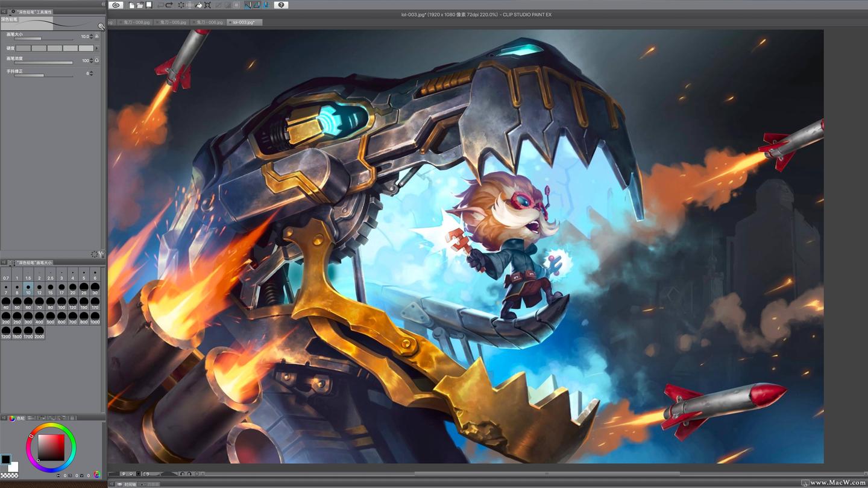The height and width of the screenshot is (488, 868).
Task: Choose brush size 100 preset
Action: tap(61, 304)
